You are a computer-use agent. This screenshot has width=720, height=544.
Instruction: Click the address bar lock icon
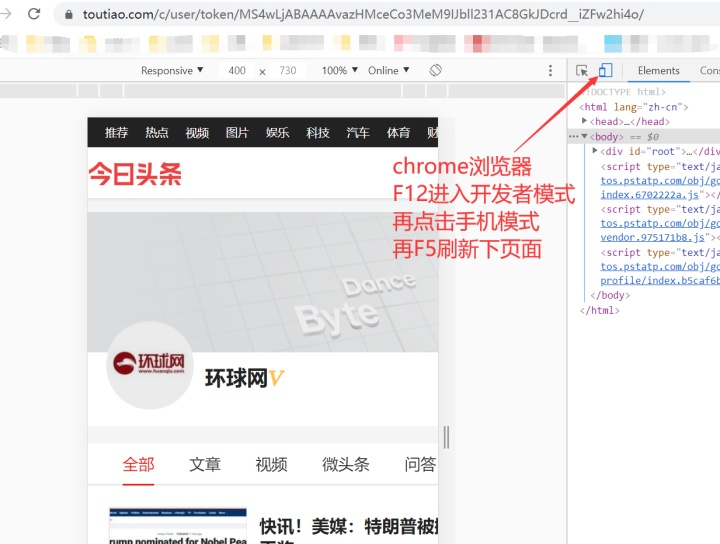click(x=69, y=15)
